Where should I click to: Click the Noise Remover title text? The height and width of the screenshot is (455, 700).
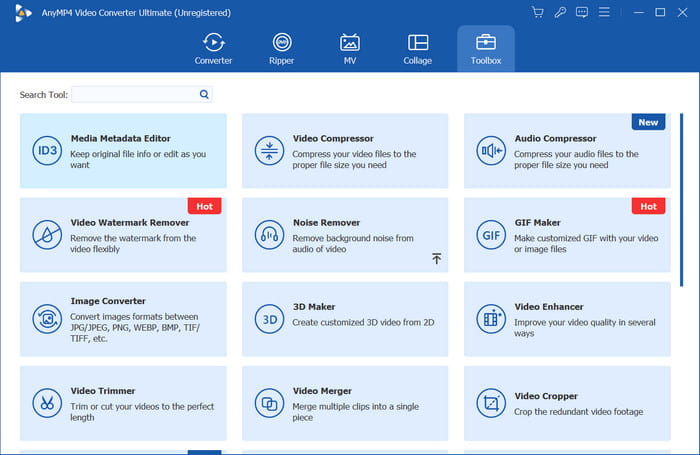click(326, 222)
